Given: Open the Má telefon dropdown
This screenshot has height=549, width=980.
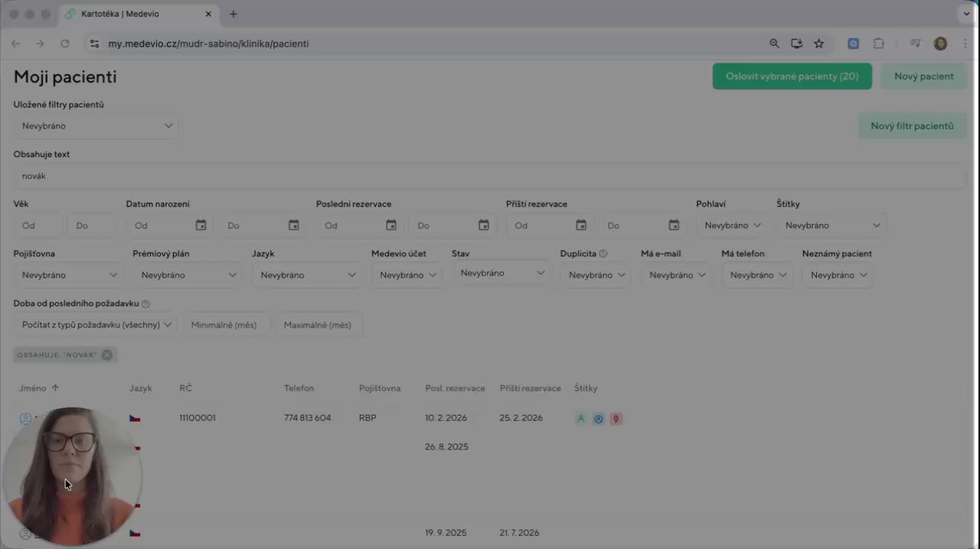Looking at the screenshot, I should pyautogui.click(x=757, y=275).
